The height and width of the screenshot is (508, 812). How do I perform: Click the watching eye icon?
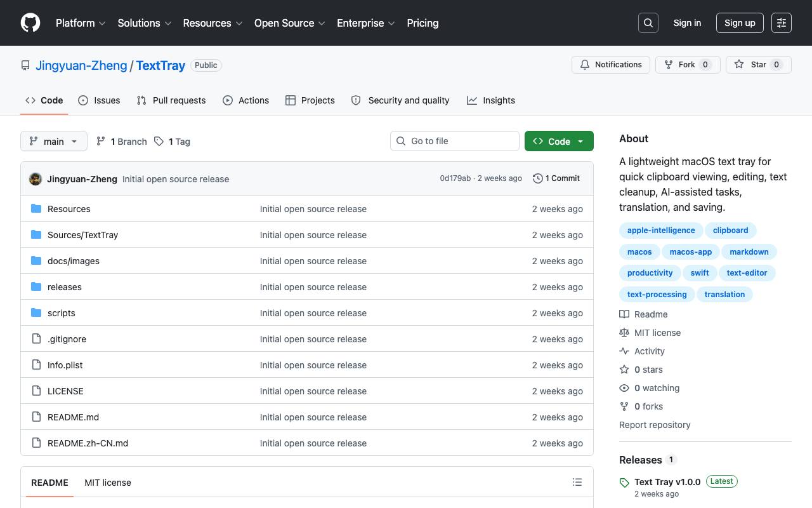tap(624, 388)
